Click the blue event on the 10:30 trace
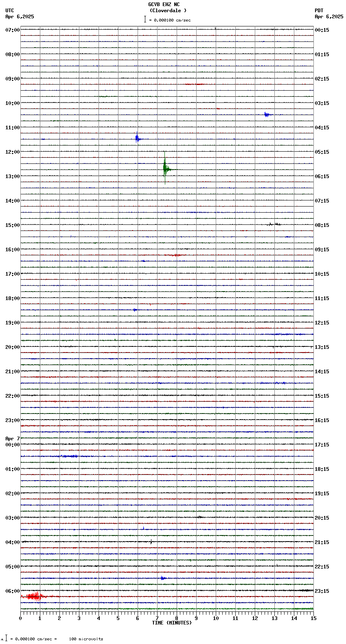This screenshot has width=346, height=644. [x=267, y=115]
